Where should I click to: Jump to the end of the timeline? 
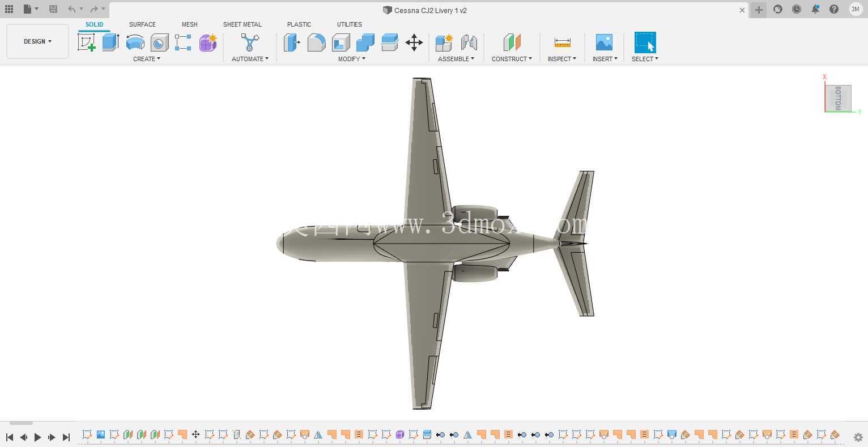pyautogui.click(x=66, y=437)
